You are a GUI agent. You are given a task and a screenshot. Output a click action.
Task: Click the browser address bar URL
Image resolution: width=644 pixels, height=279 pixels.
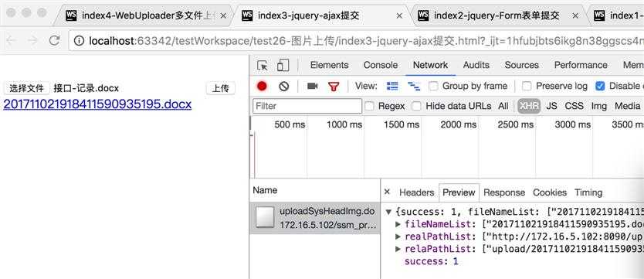click(x=365, y=40)
